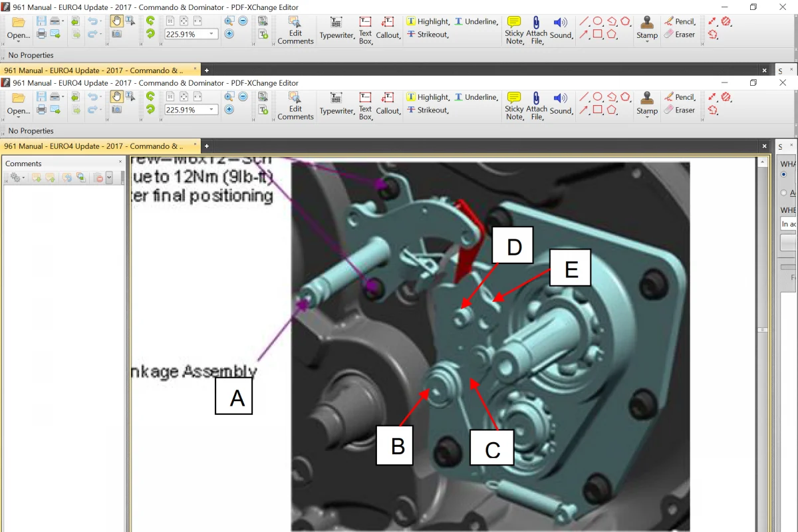
Task: Open a new tab with lower plus button
Action: click(x=207, y=146)
